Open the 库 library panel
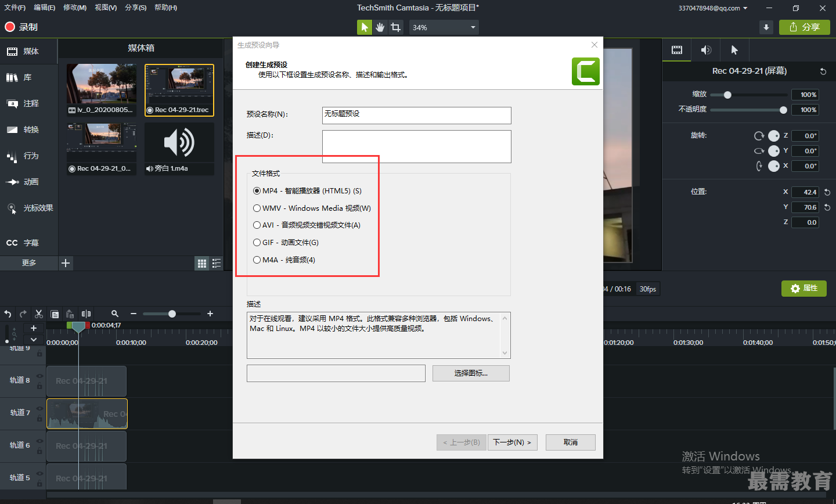Viewport: 836px width, 504px height. point(29,77)
